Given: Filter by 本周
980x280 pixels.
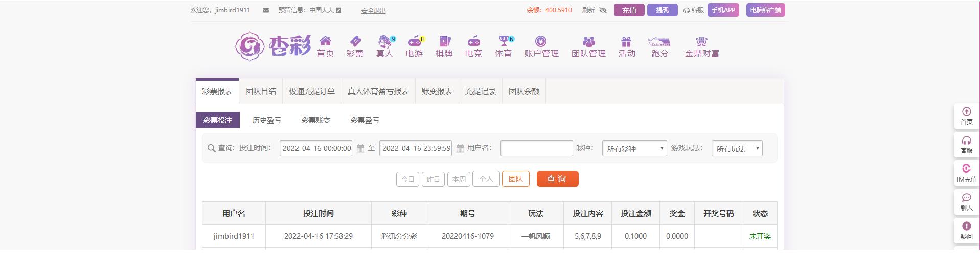Looking at the screenshot, I should click(459, 179).
